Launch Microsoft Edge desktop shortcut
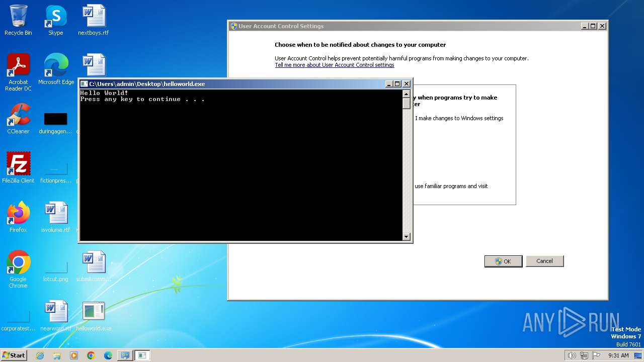The image size is (644, 362). point(56,69)
